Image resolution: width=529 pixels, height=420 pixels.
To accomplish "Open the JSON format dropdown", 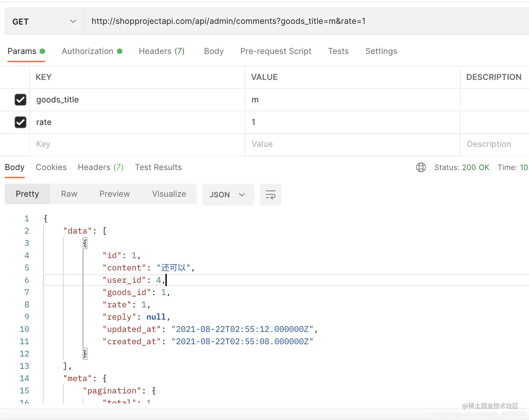I will pyautogui.click(x=228, y=195).
